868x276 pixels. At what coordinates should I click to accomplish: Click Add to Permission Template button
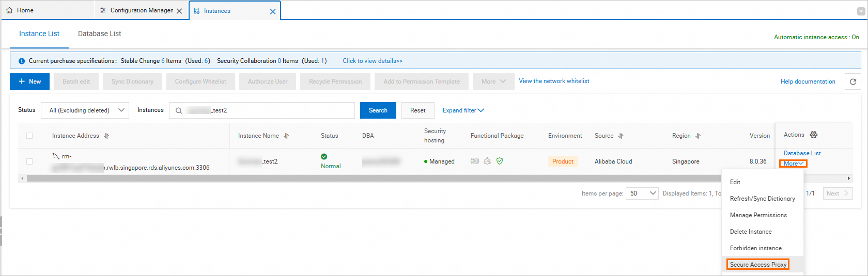coord(422,82)
